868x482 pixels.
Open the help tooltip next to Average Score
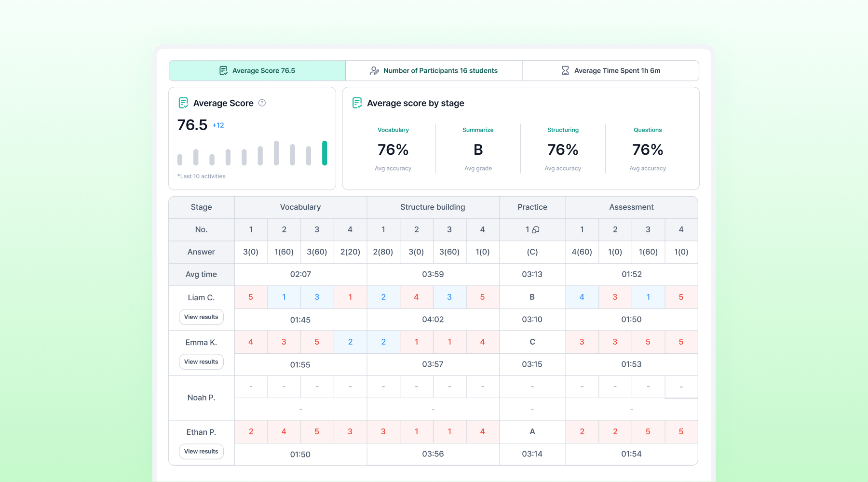click(262, 103)
